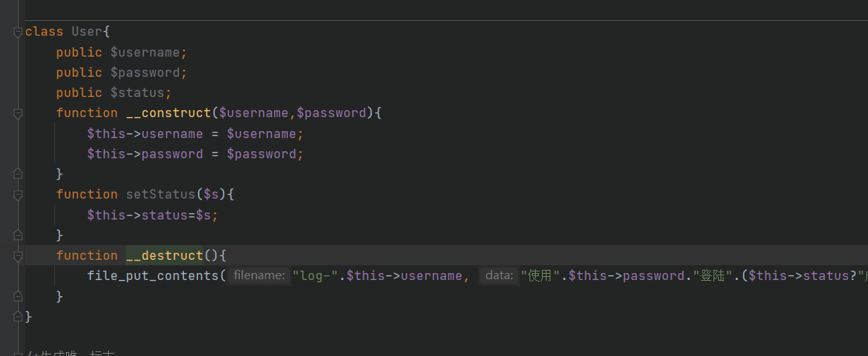Click "$password" in the public property declaration
868x356 pixels.
pyautogui.click(x=145, y=72)
